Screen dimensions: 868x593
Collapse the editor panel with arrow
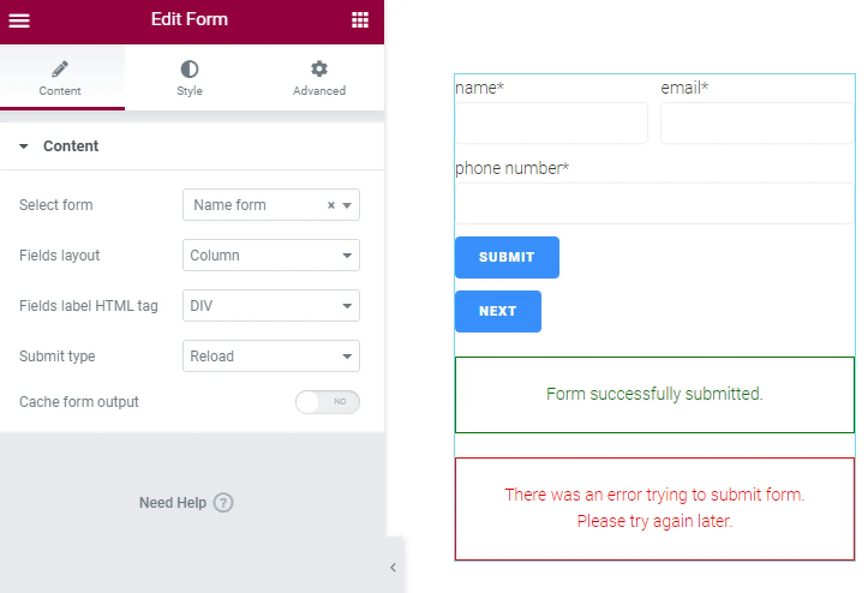coord(393,567)
